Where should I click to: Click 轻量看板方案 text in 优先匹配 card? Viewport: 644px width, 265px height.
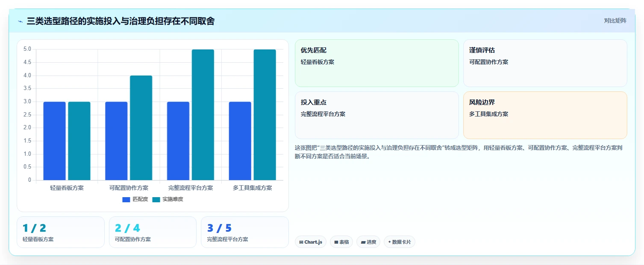[318, 62]
